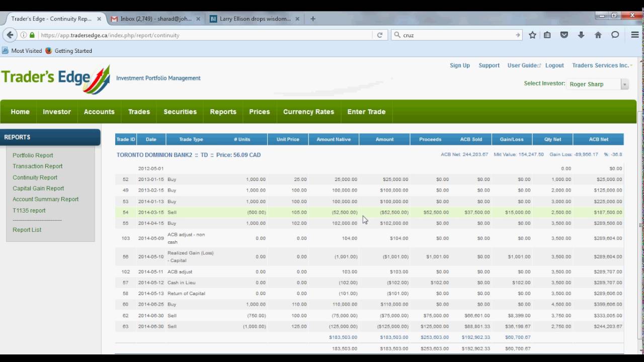Open Continuity Report in sidebar
Viewport: 644px width, 362px height.
click(x=35, y=177)
